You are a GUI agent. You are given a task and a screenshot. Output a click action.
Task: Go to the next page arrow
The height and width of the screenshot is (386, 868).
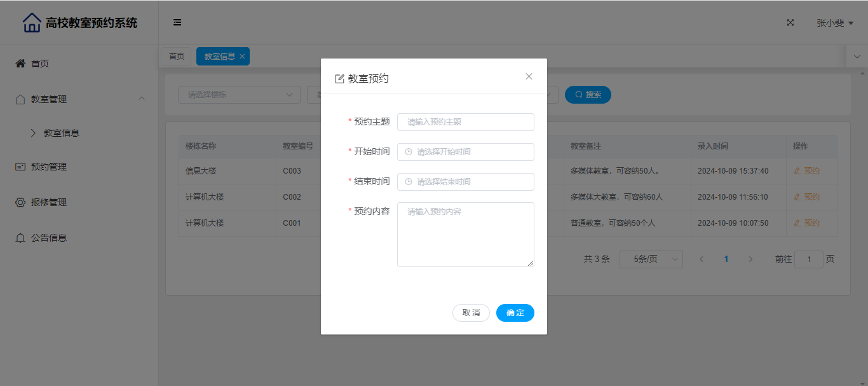(750, 259)
